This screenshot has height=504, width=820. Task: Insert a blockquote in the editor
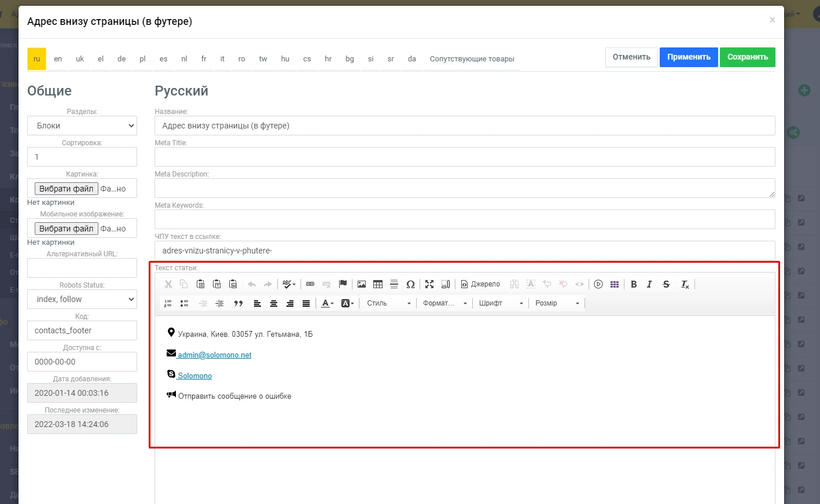pyautogui.click(x=238, y=303)
